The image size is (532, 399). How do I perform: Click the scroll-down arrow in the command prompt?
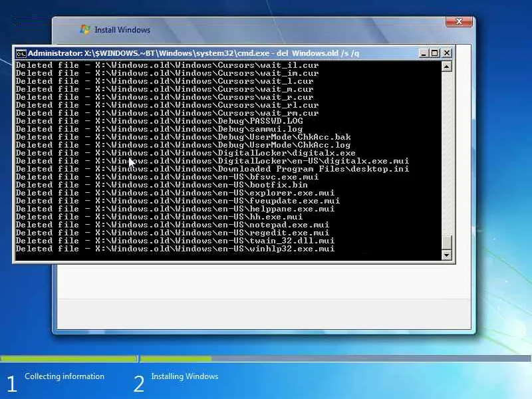point(446,255)
